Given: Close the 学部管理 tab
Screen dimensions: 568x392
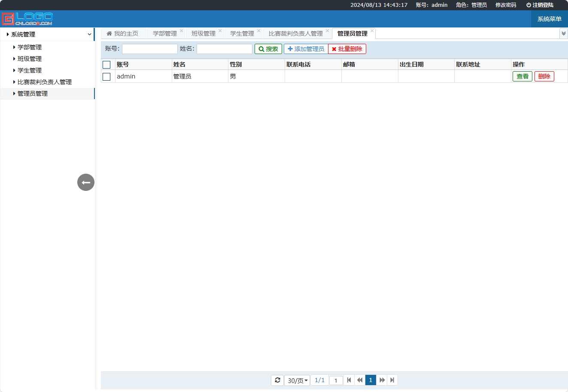Looking at the screenshot, I should pyautogui.click(x=182, y=30).
